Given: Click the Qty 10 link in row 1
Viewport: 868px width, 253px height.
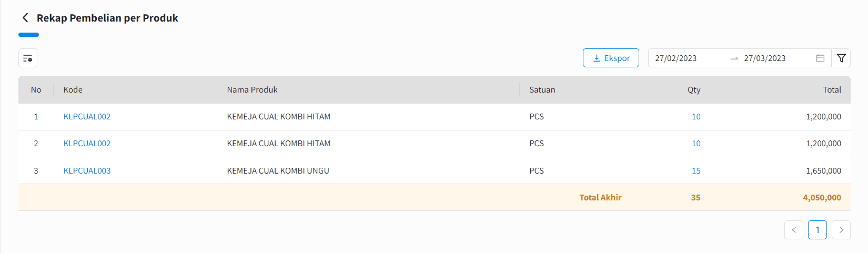Looking at the screenshot, I should (696, 117).
